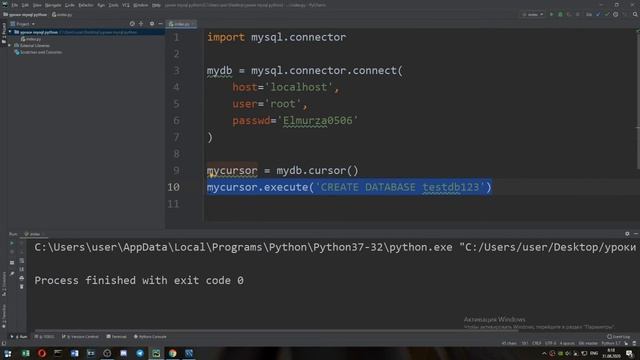Image resolution: width=640 pixels, height=360 pixels.
Task: Click line 10 number in gutter
Action: coord(173,187)
